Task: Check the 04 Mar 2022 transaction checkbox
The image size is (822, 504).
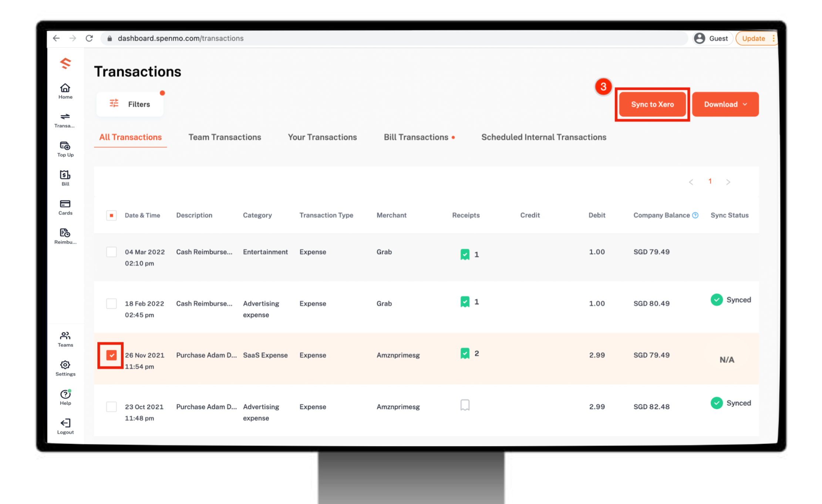Action: click(111, 252)
